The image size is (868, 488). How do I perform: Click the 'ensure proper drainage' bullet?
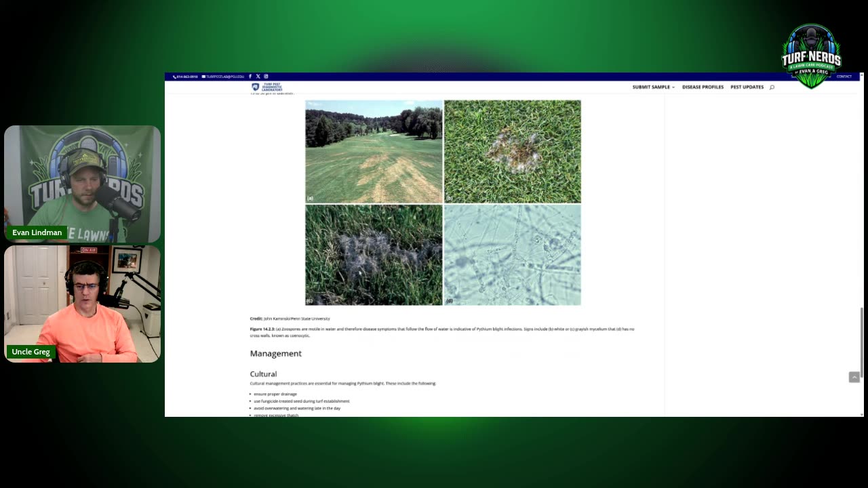[275, 394]
